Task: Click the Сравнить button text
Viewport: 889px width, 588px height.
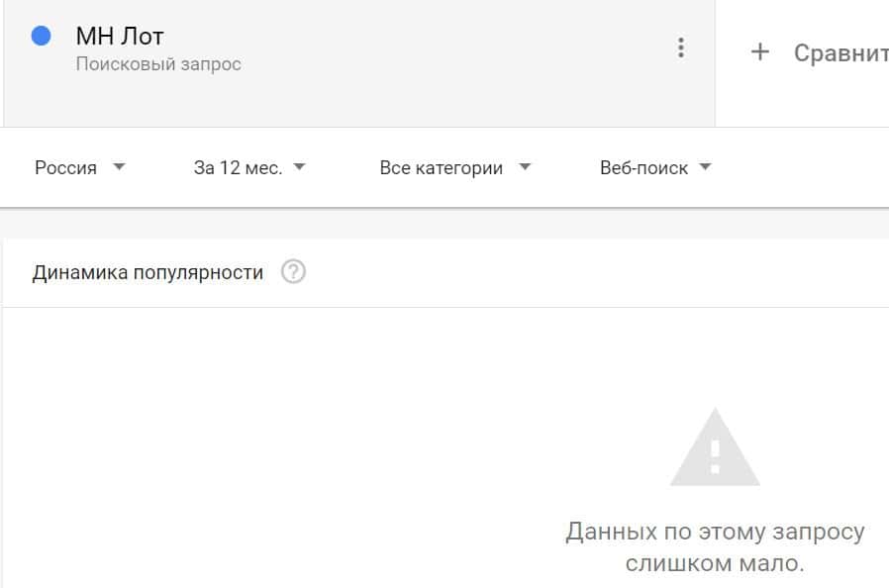Action: tap(840, 52)
